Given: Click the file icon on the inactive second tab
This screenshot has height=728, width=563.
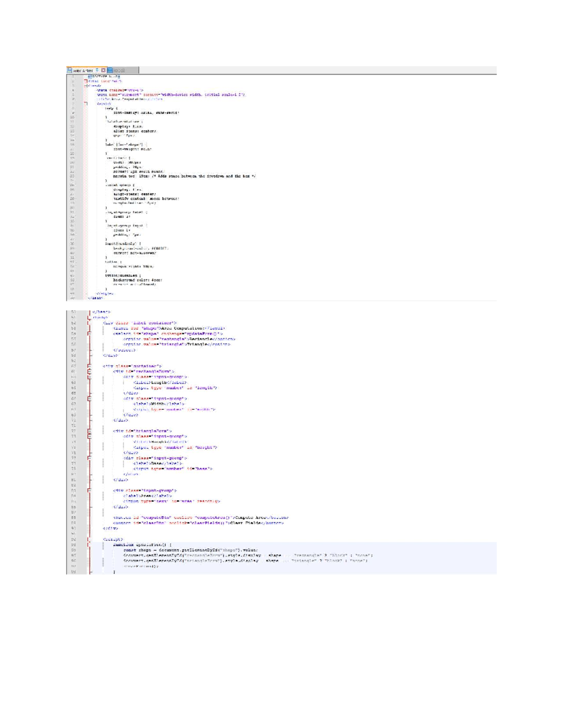Looking at the screenshot, I should click(x=110, y=70).
